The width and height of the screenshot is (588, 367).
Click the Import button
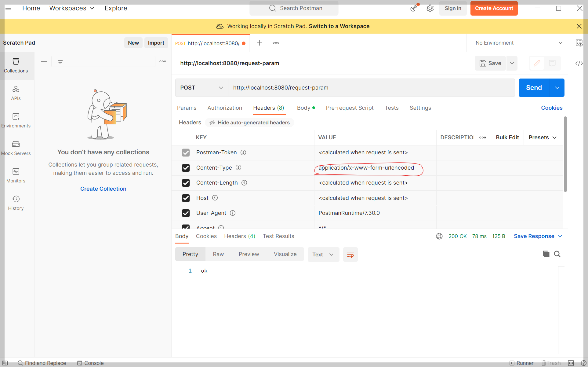[156, 43]
